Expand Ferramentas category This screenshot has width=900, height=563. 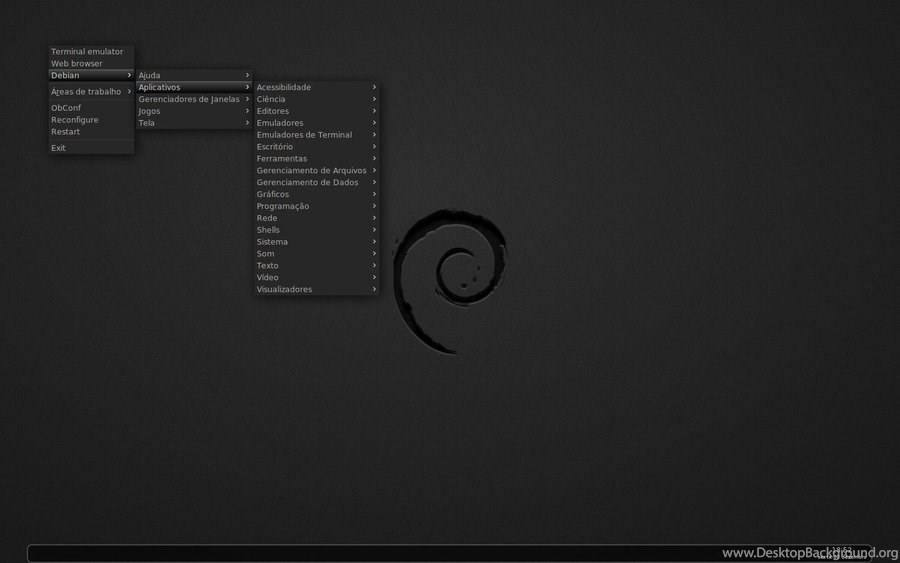(x=316, y=159)
